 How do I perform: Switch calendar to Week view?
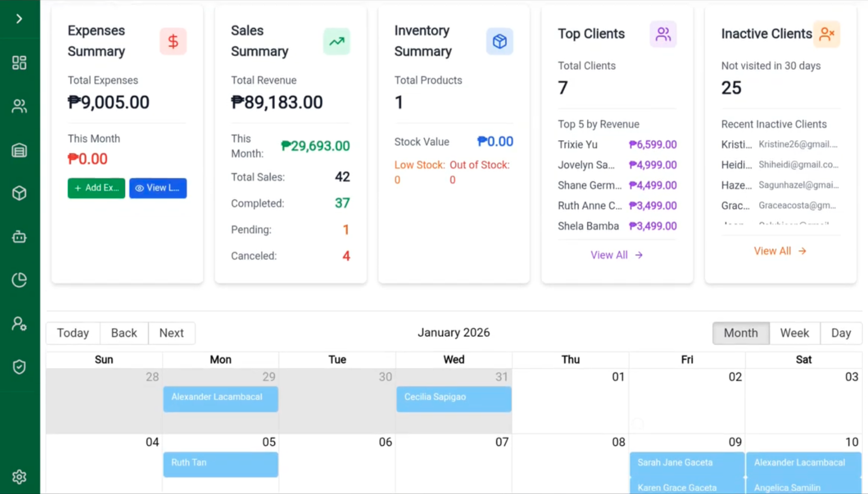tap(794, 333)
